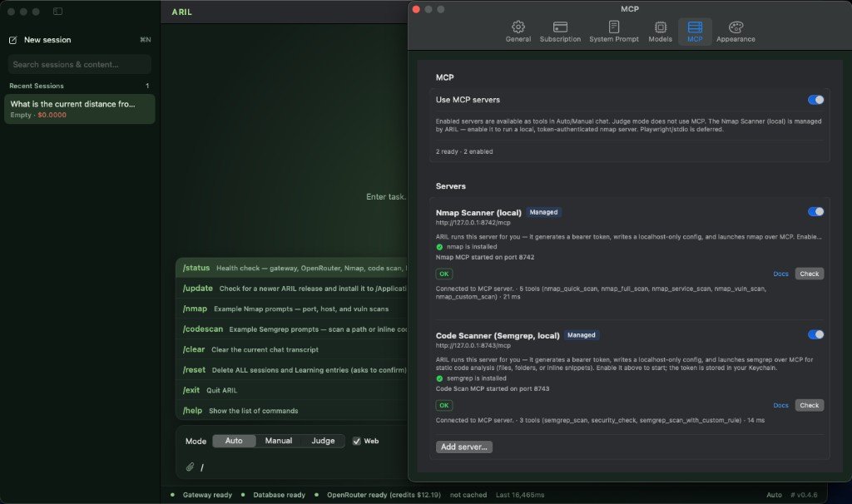Click Check button for Code Scanner
Image resolution: width=852 pixels, height=504 pixels.
click(809, 405)
